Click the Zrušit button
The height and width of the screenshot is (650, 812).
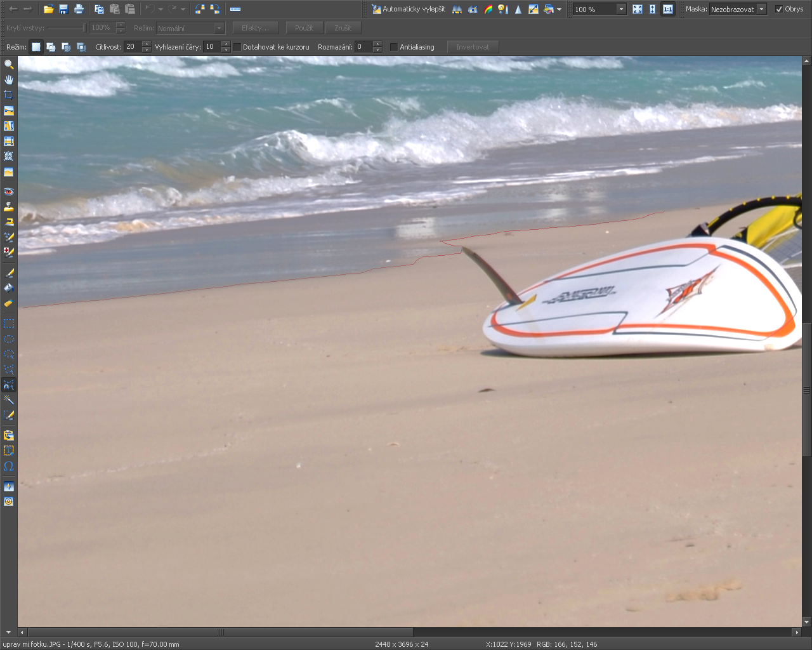(x=343, y=28)
